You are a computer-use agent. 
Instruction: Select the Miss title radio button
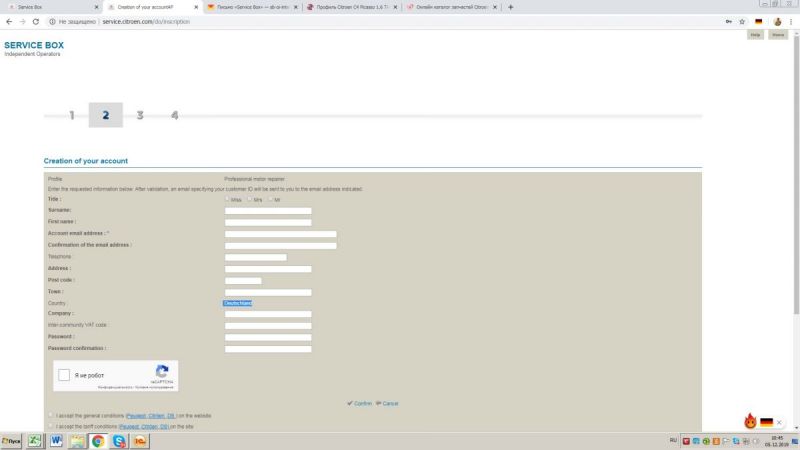pyautogui.click(x=228, y=199)
